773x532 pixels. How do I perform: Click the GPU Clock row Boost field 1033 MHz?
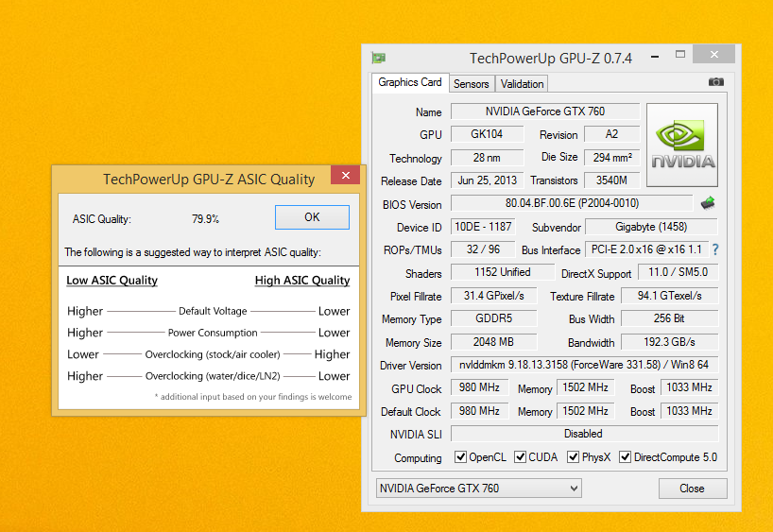click(x=690, y=387)
